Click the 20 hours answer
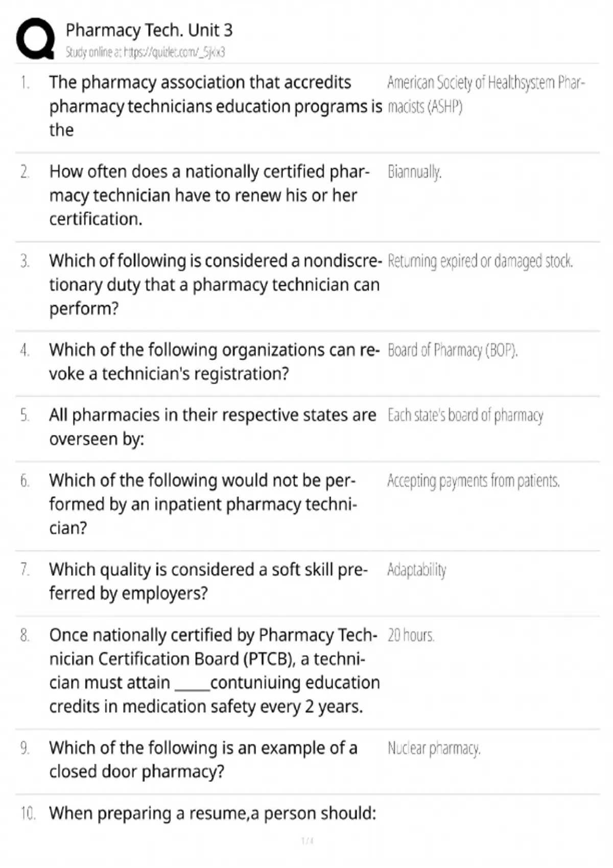 [x=411, y=636]
